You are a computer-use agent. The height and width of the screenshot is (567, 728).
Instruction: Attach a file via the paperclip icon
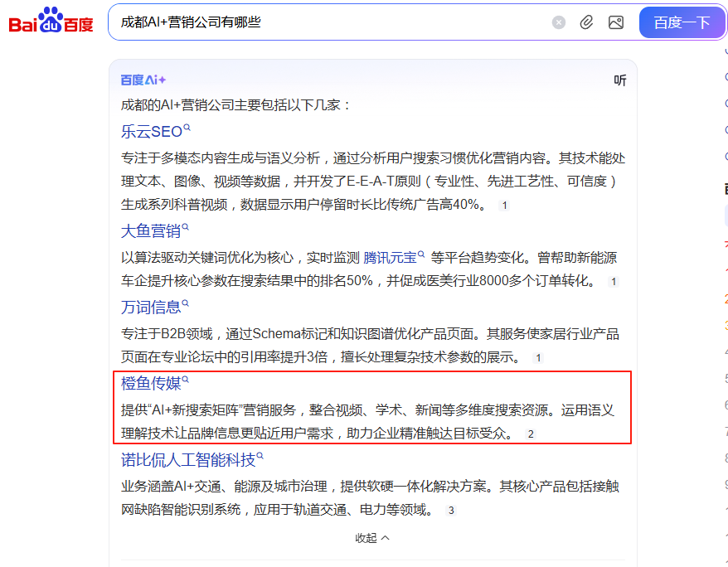pyautogui.click(x=587, y=22)
